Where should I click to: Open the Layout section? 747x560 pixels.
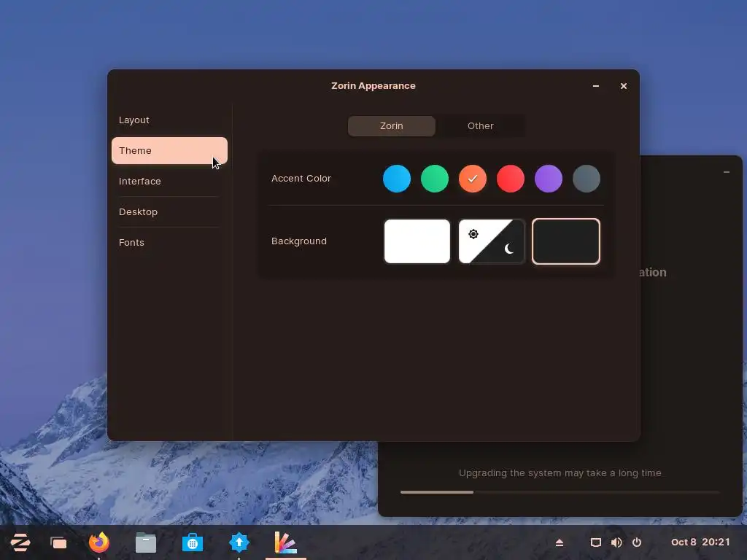169,120
